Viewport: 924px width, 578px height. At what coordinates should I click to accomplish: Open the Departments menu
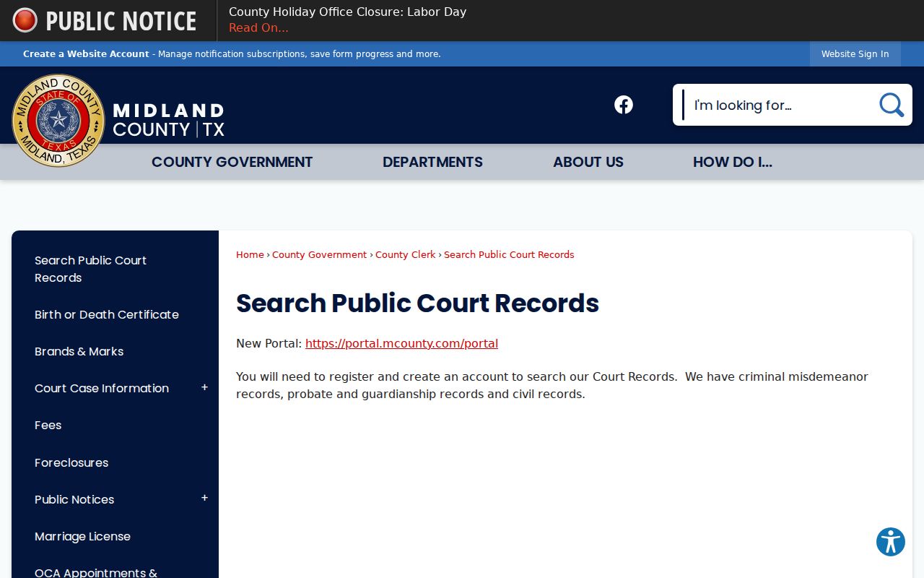click(432, 162)
